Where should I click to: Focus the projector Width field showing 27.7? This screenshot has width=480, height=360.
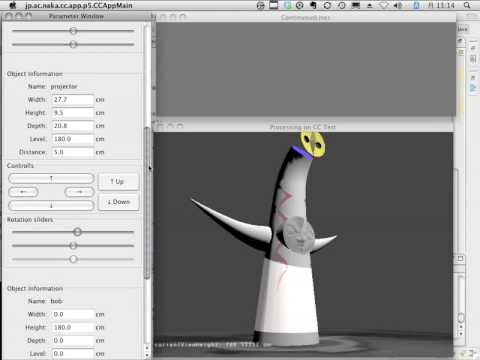tap(73, 100)
